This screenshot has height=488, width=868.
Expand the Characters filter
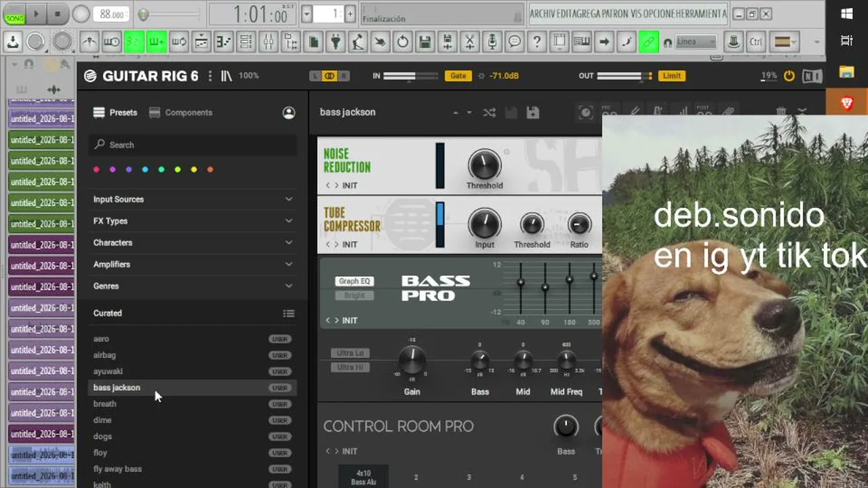pyautogui.click(x=193, y=243)
